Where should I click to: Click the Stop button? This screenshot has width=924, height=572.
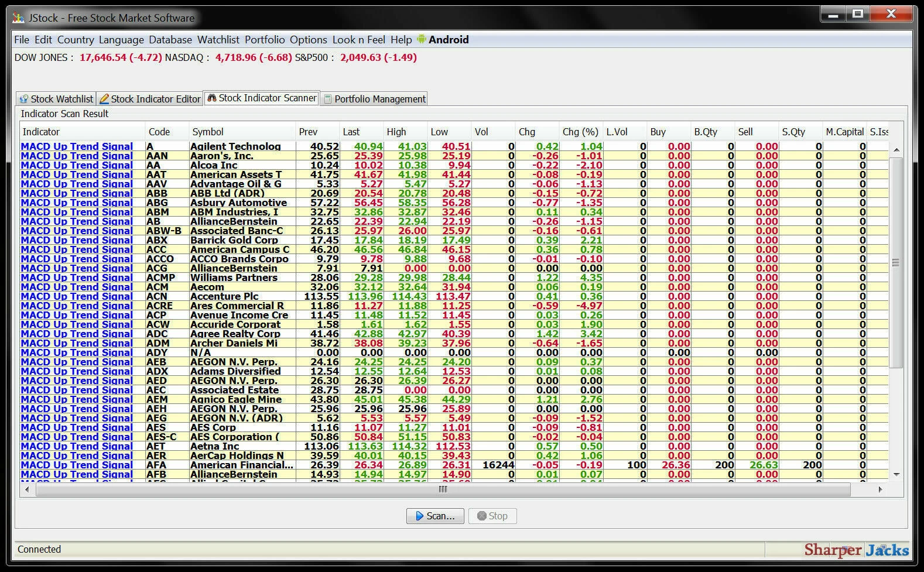click(492, 516)
